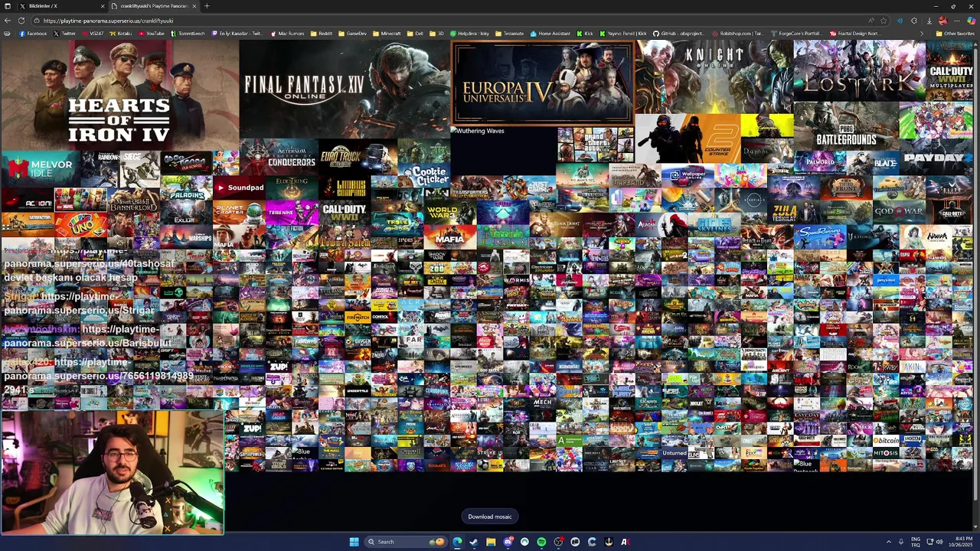Open the Kotaku bookmark

tap(120, 34)
